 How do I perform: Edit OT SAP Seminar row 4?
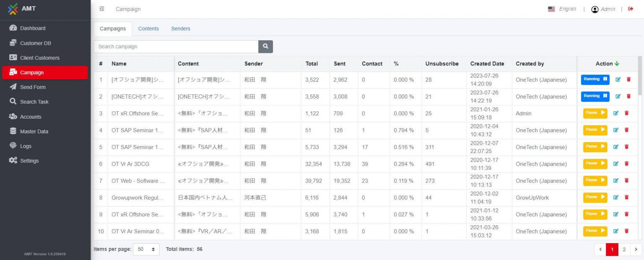pos(616,130)
